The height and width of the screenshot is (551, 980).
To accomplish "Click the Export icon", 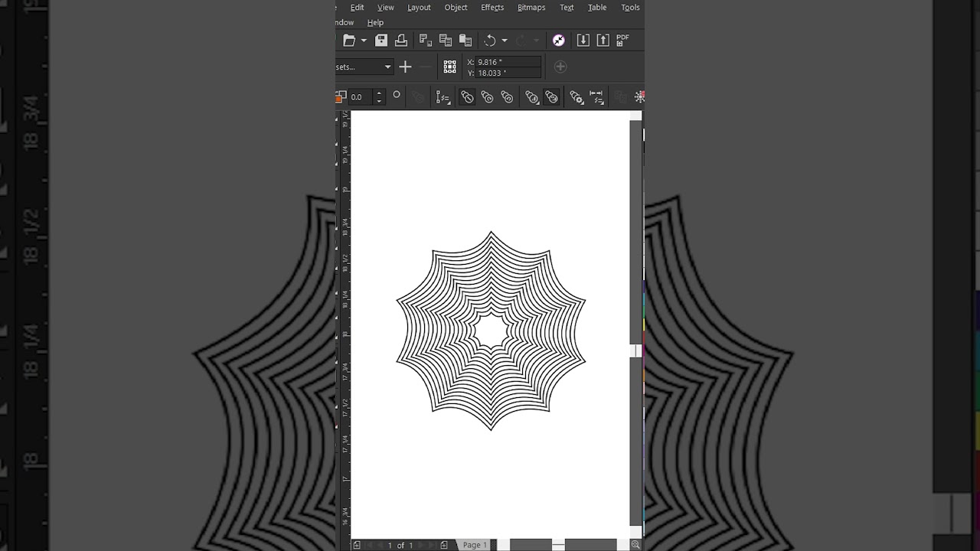I will 603,41.
